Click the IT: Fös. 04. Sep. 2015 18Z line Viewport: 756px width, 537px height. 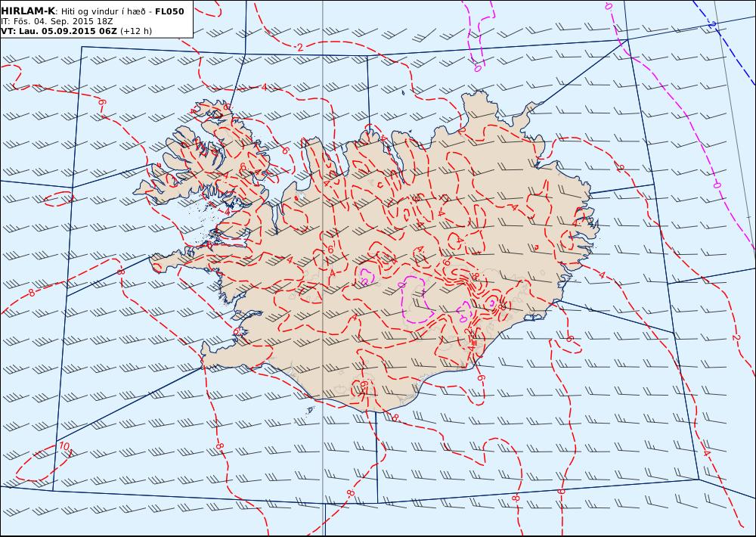(x=57, y=21)
